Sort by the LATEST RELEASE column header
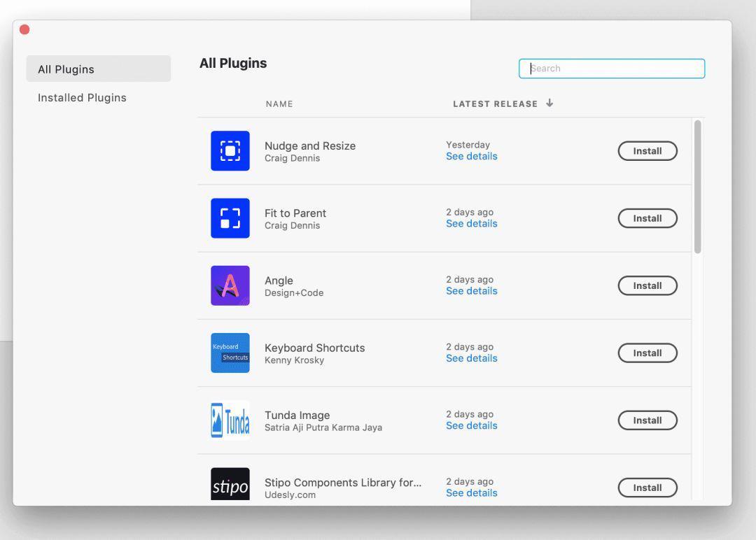This screenshot has width=756, height=540. 495,104
